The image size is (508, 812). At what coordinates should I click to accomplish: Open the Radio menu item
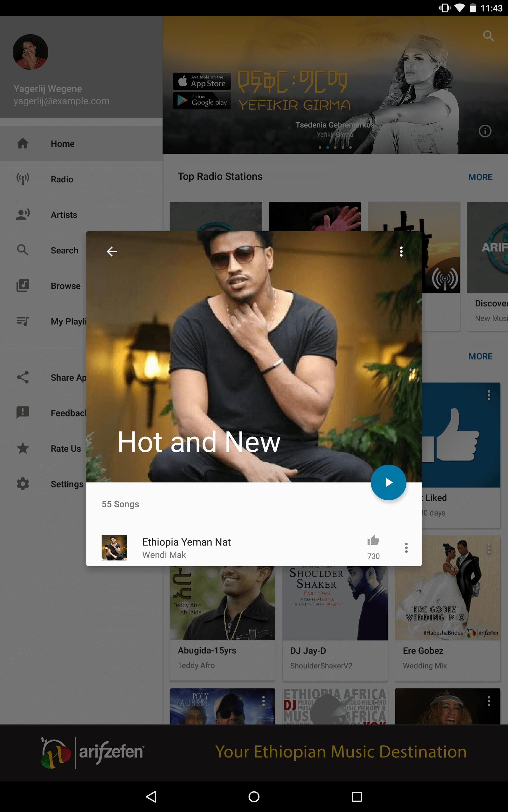click(81, 179)
